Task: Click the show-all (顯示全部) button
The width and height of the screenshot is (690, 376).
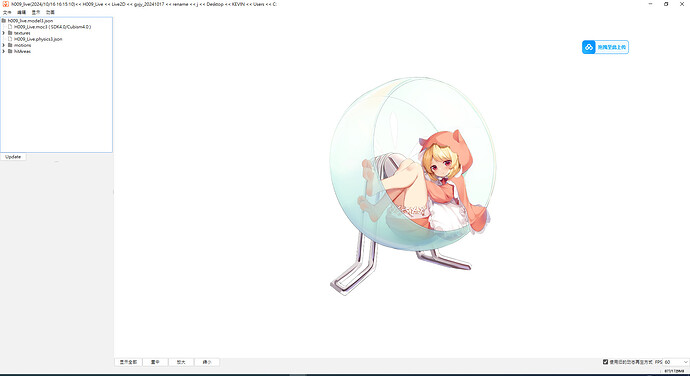Action: click(128, 362)
